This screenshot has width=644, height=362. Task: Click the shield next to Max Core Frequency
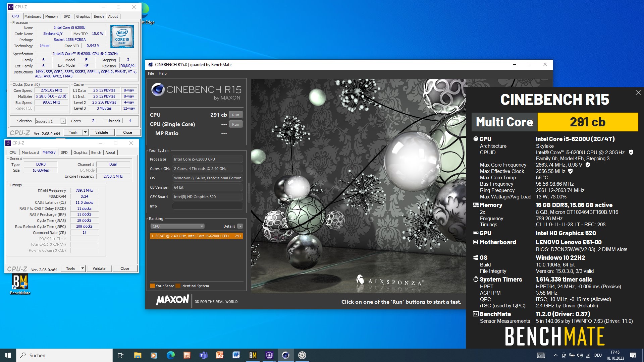588,165
